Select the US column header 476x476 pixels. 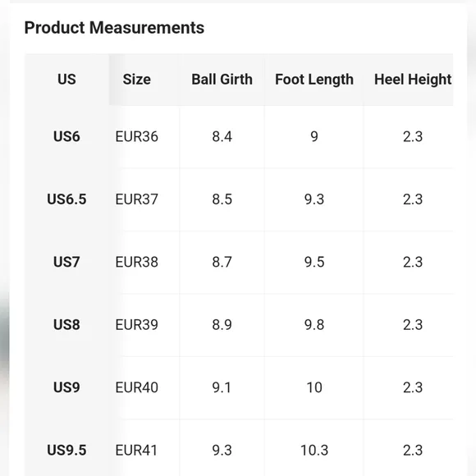tap(66, 80)
